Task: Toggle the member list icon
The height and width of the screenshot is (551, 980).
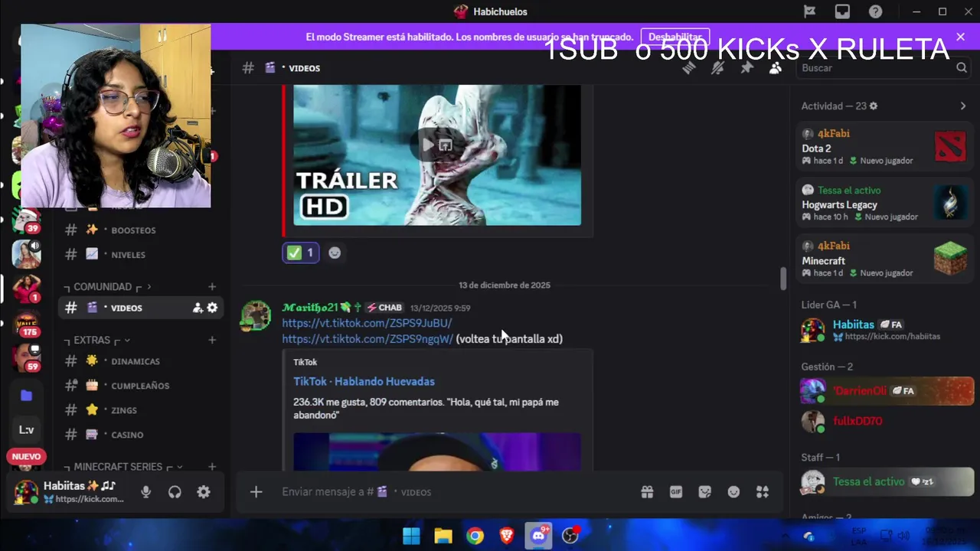Action: point(776,68)
